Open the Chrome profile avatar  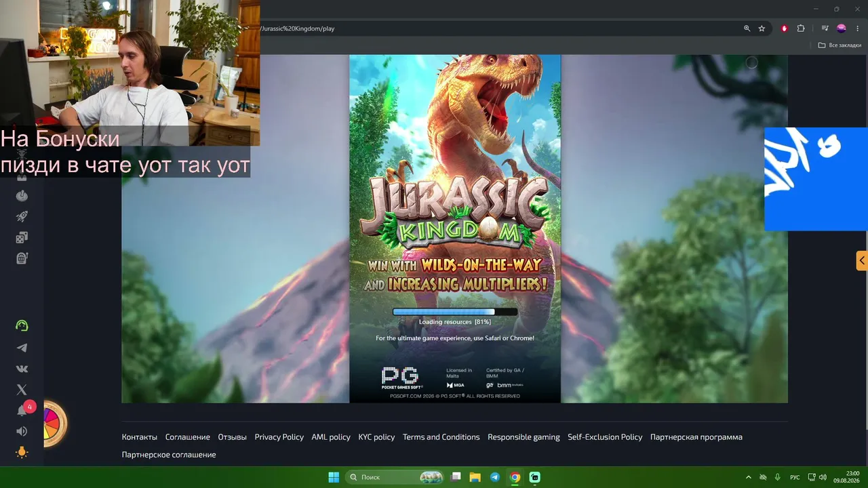(841, 28)
